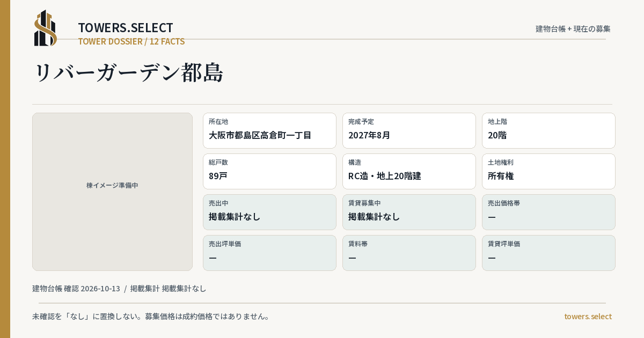Select the 所有権 land rights value
Screen dimensions: 644x338
pyautogui.click(x=501, y=176)
